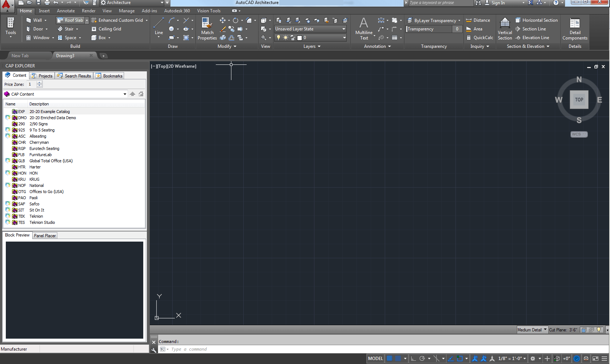Click the Match Properties tool
This screenshot has height=364, width=610.
click(207, 29)
